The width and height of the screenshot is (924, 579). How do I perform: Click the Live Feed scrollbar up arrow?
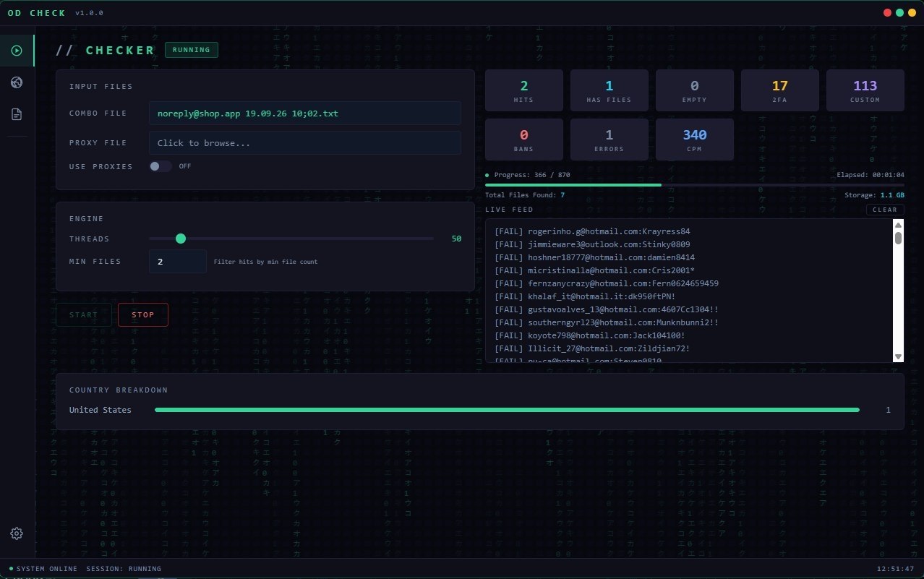click(899, 224)
